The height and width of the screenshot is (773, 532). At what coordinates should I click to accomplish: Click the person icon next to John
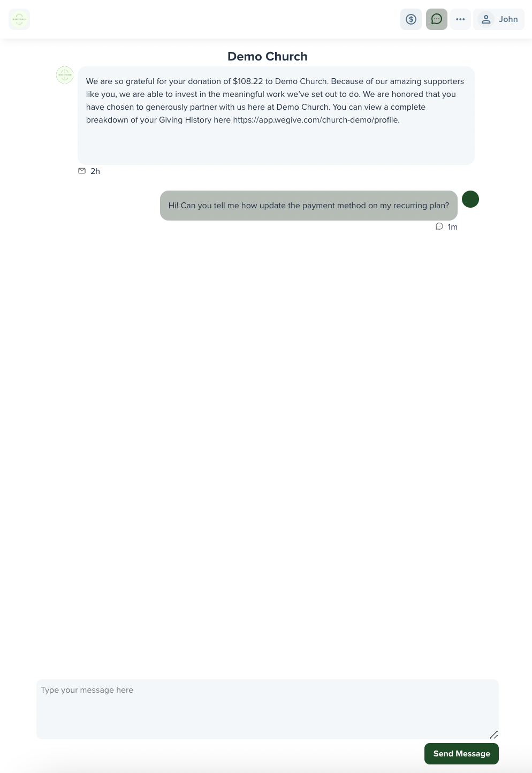point(486,19)
